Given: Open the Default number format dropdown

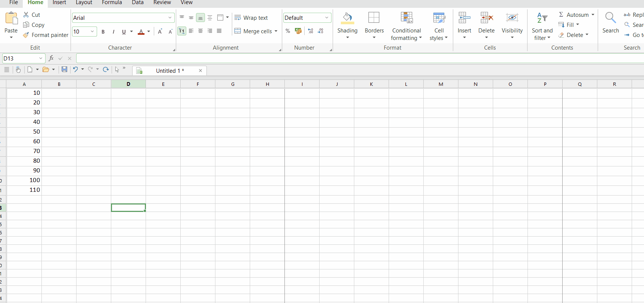Looking at the screenshot, I should tap(327, 18).
